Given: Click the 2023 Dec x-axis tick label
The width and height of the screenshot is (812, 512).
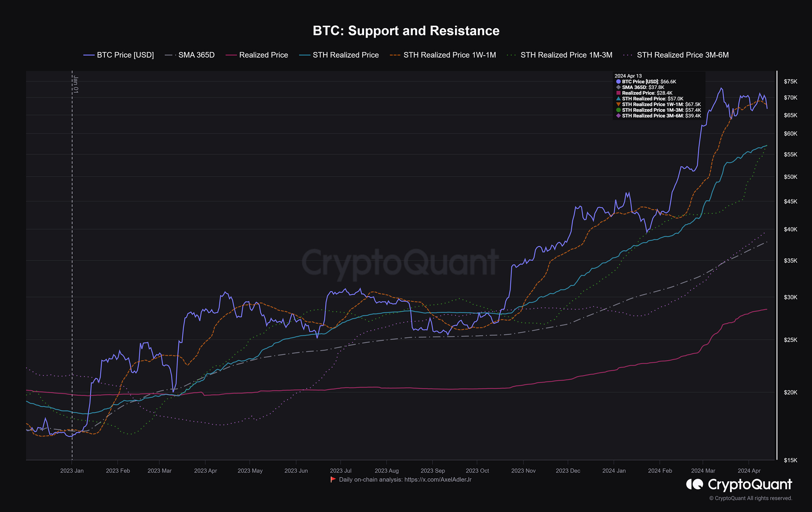Looking at the screenshot, I should (x=568, y=471).
